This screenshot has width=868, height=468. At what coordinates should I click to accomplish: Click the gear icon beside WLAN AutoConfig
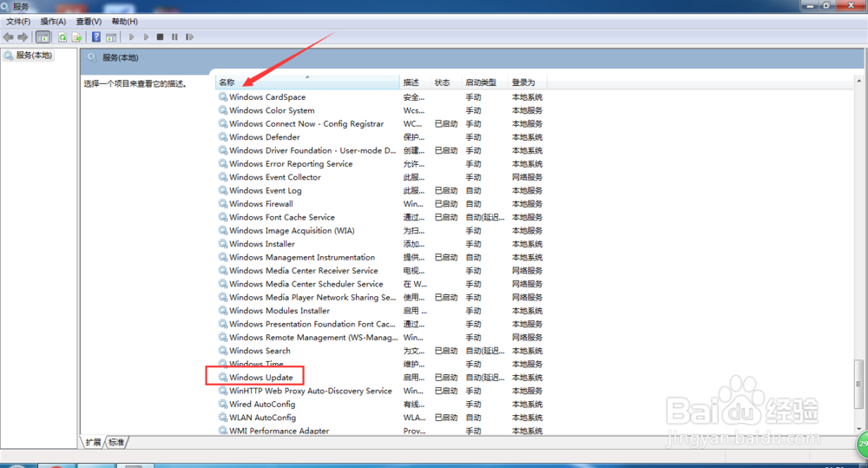222,417
